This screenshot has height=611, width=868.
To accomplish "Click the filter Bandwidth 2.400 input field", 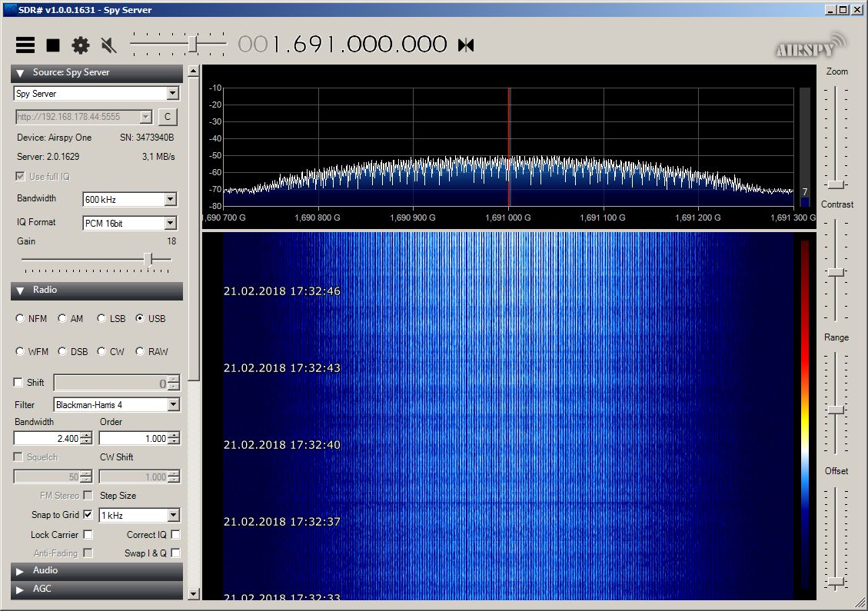I will (x=47, y=439).
